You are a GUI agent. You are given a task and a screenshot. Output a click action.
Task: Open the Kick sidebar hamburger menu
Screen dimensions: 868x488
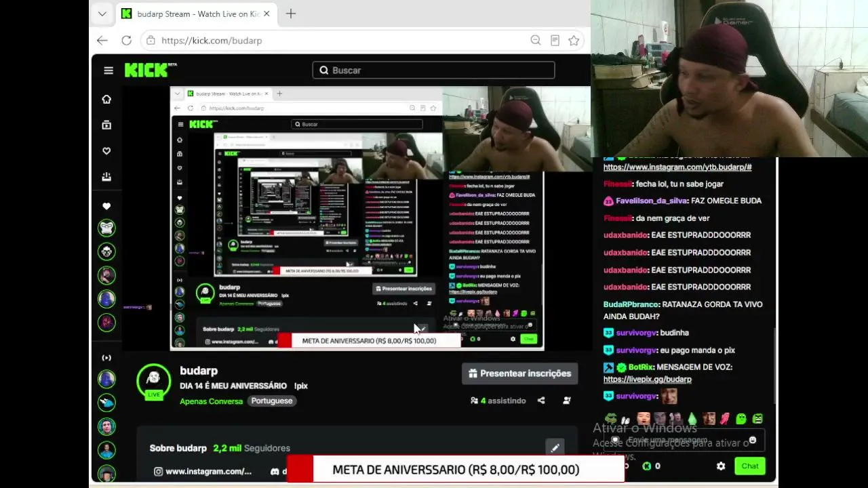pos(108,70)
